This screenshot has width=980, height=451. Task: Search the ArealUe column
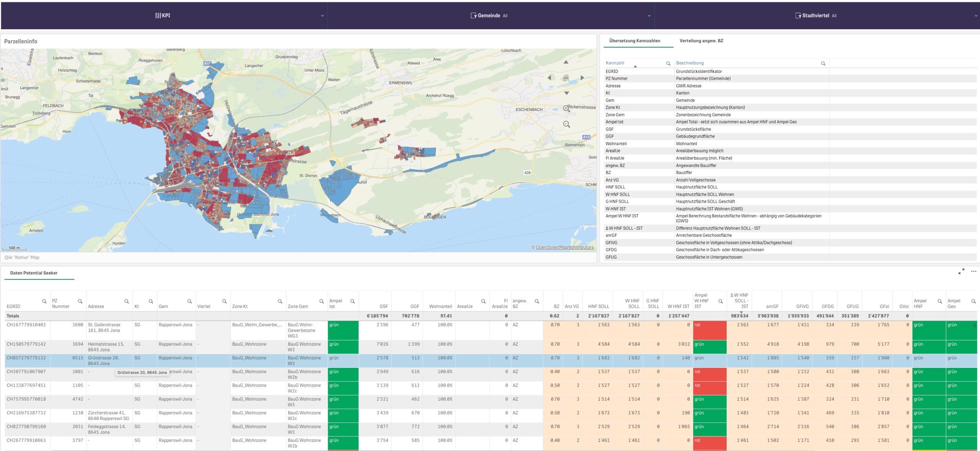[483, 302]
